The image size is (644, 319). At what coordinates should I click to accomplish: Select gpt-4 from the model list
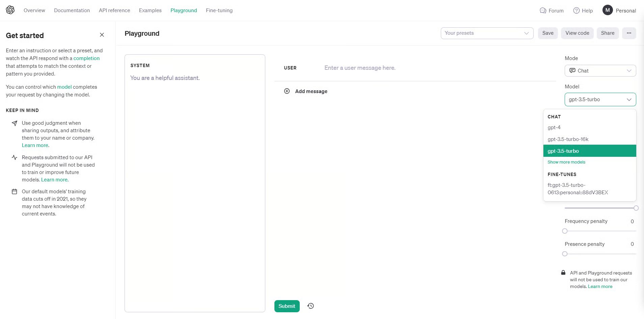[554, 127]
